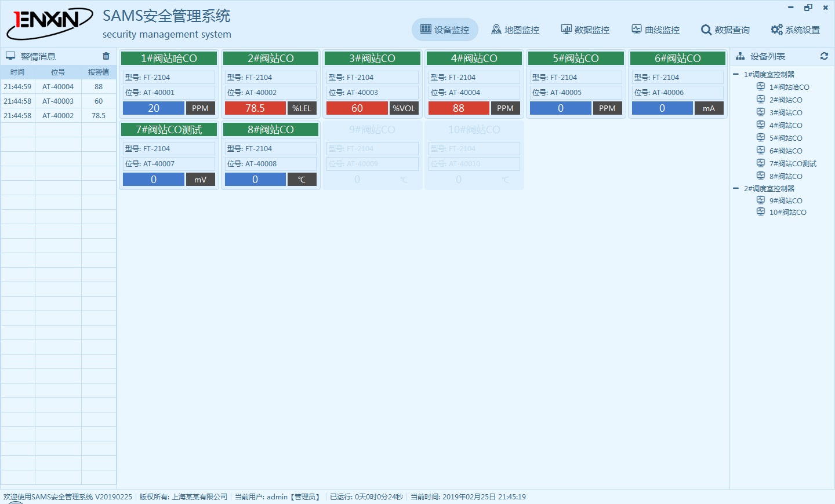Click 位号: AT-40001 field on first card
The height and width of the screenshot is (504, 835).
[x=169, y=93]
